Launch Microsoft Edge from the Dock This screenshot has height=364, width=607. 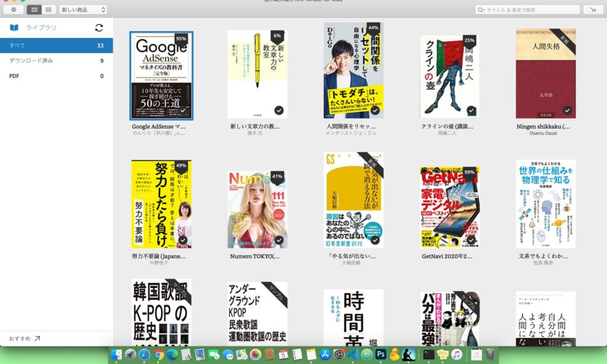pos(172,355)
